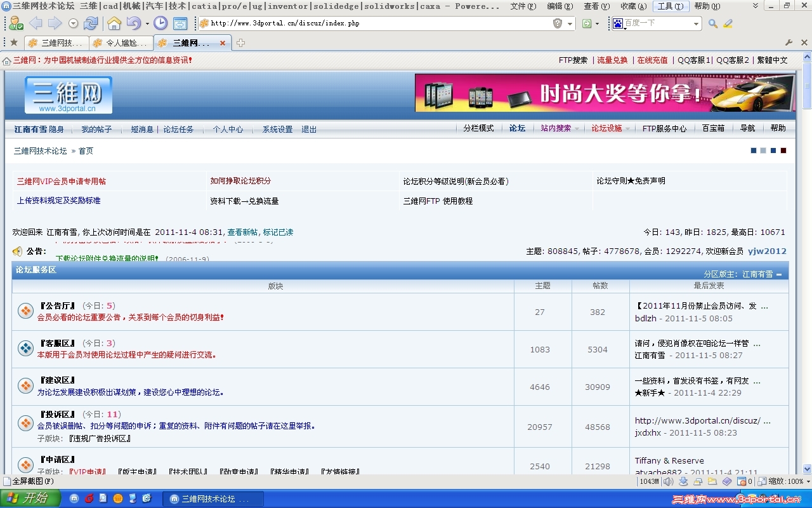Click the search magnifier icon
This screenshot has height=508, width=812.
pos(713,23)
